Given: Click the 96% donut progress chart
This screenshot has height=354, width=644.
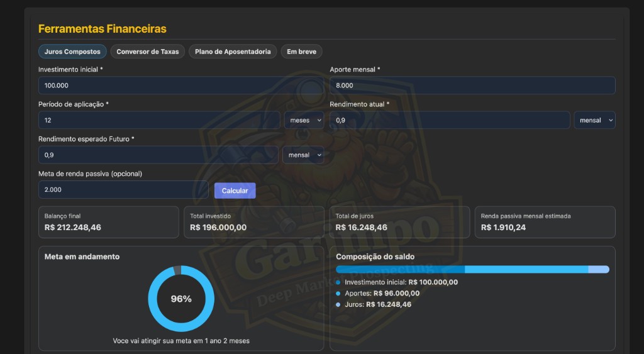Looking at the screenshot, I should tap(181, 299).
